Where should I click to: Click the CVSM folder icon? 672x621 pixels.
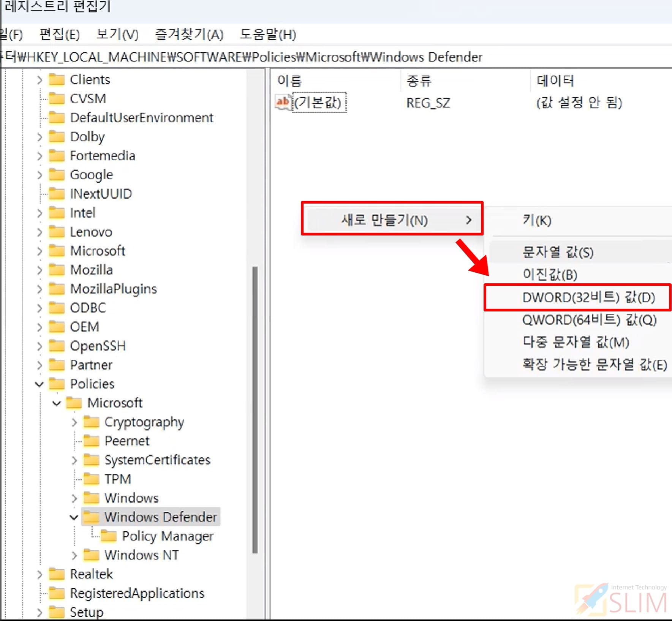click(57, 99)
